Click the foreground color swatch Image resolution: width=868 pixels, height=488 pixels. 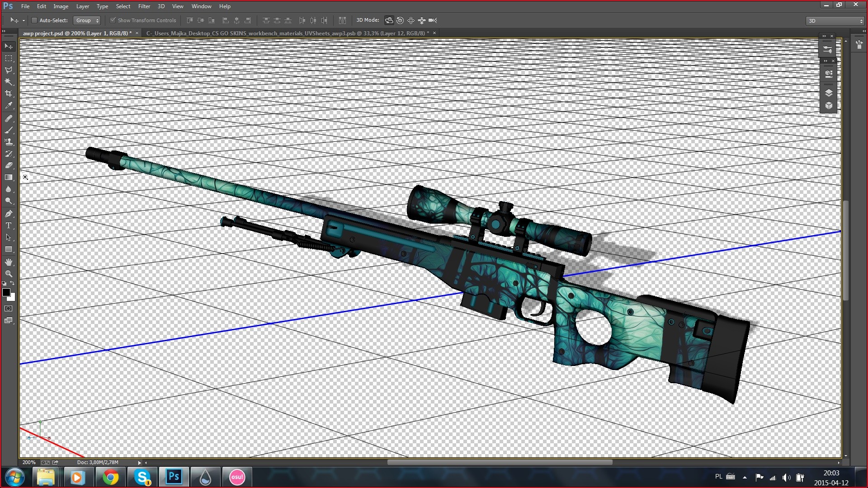[x=6, y=292]
